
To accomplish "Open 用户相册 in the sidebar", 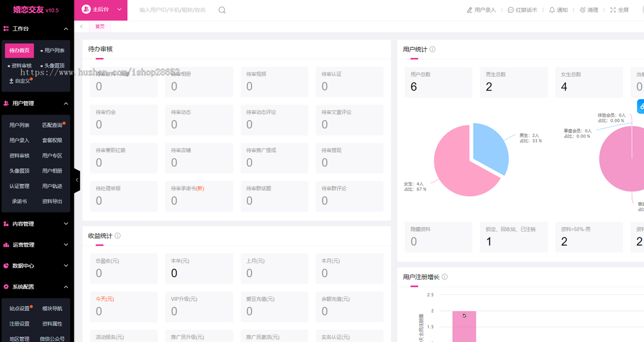I will tap(52, 171).
